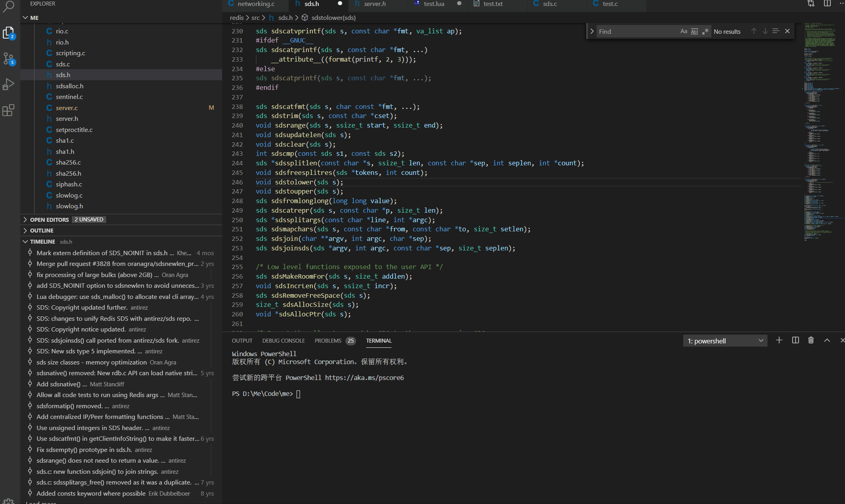Kill the terminal using the trash icon

[811, 341]
